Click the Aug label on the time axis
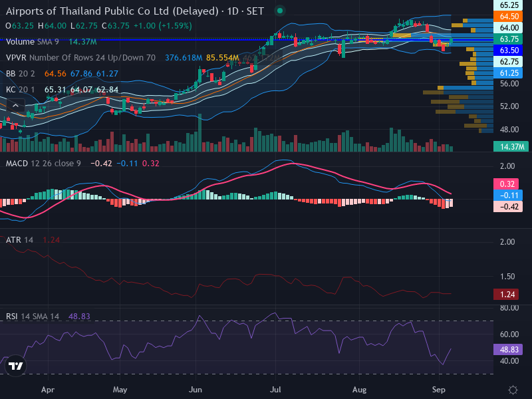The height and width of the screenshot is (399, 532). click(x=359, y=390)
